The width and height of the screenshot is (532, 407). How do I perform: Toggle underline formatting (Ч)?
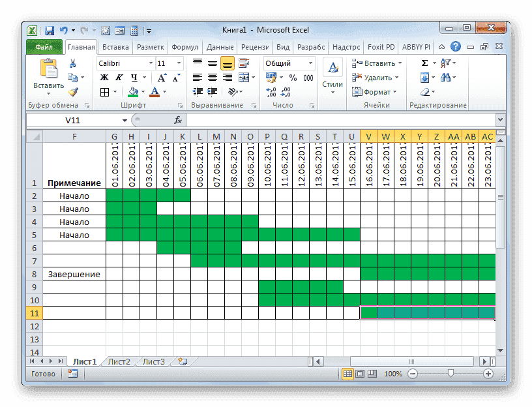point(134,78)
